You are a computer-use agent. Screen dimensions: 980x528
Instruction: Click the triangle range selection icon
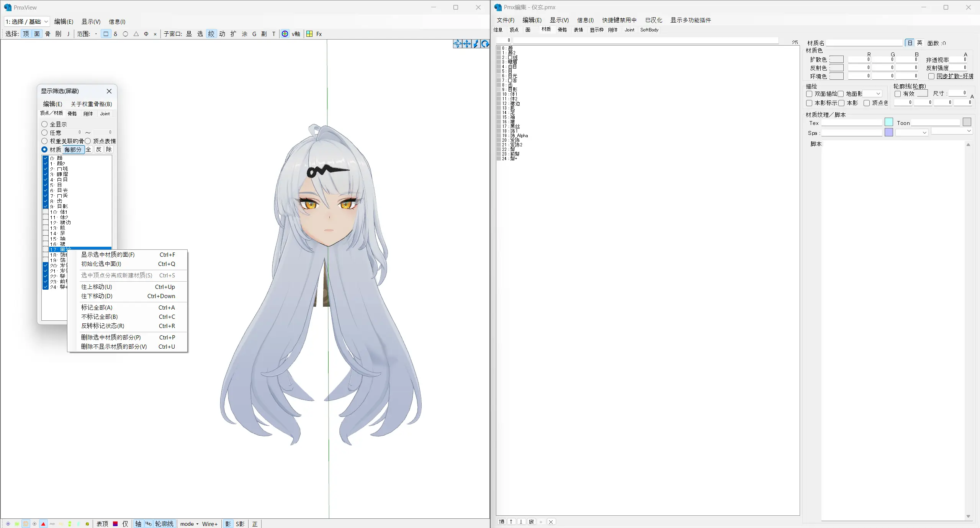click(x=136, y=34)
